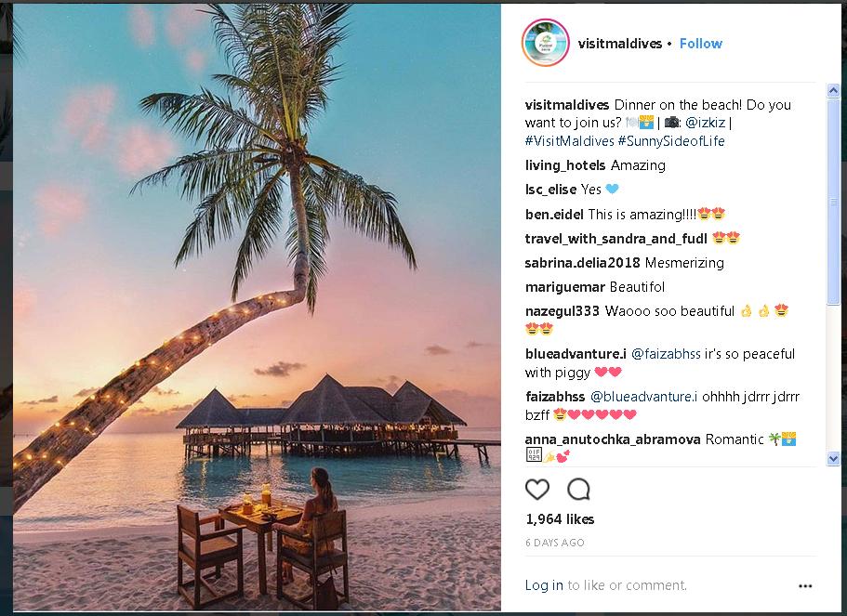The width and height of the screenshot is (847, 616).
Task: Follow the visitmaldives account
Action: tap(700, 44)
